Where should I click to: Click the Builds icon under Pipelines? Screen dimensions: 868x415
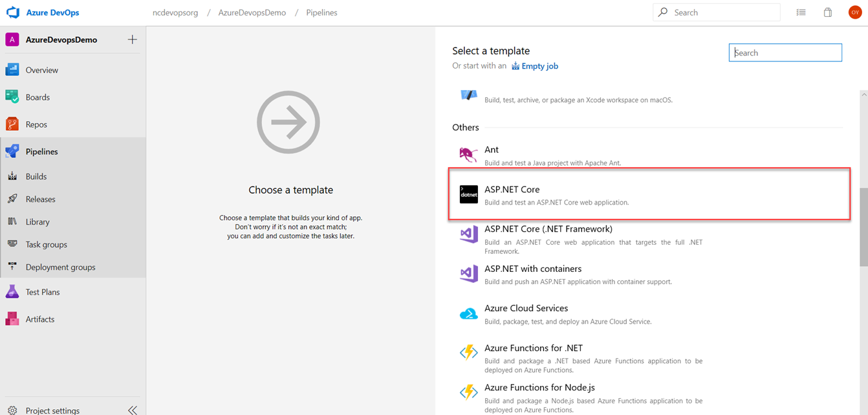coord(12,176)
